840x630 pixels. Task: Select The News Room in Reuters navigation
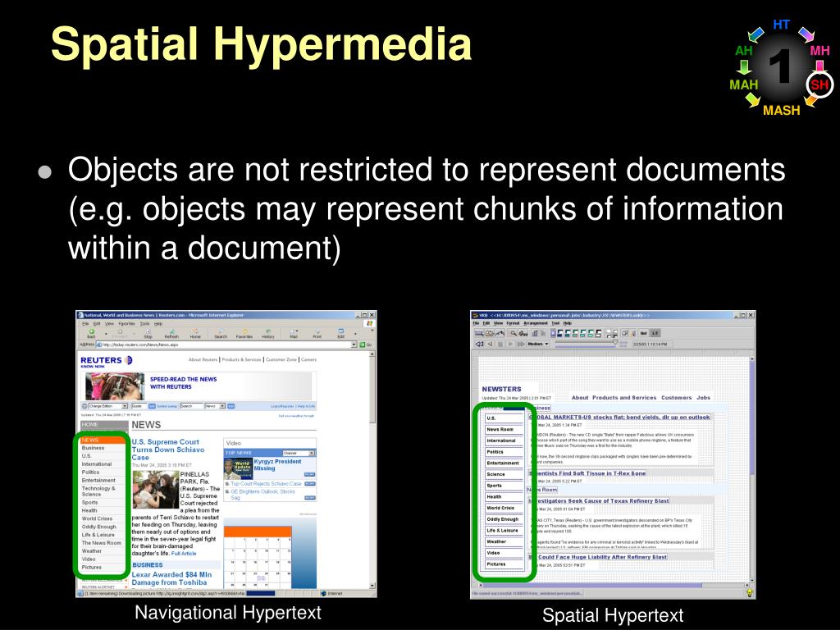pyautogui.click(x=101, y=543)
